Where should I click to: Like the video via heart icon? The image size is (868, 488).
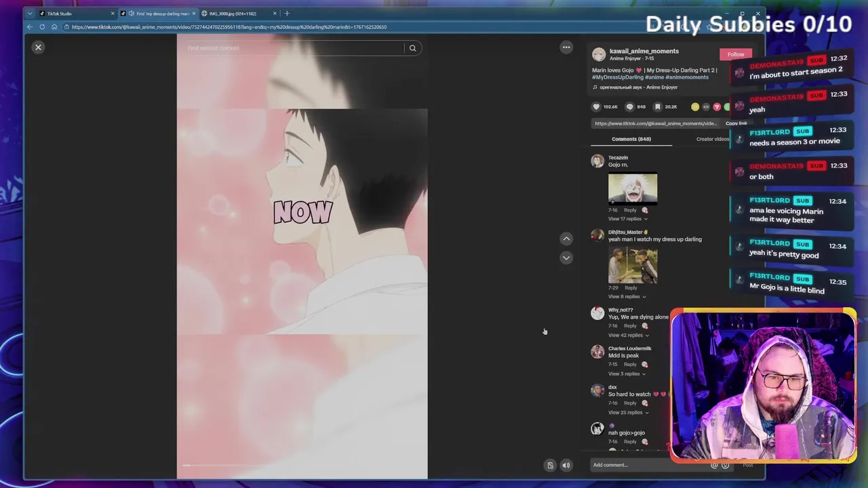pyautogui.click(x=596, y=106)
